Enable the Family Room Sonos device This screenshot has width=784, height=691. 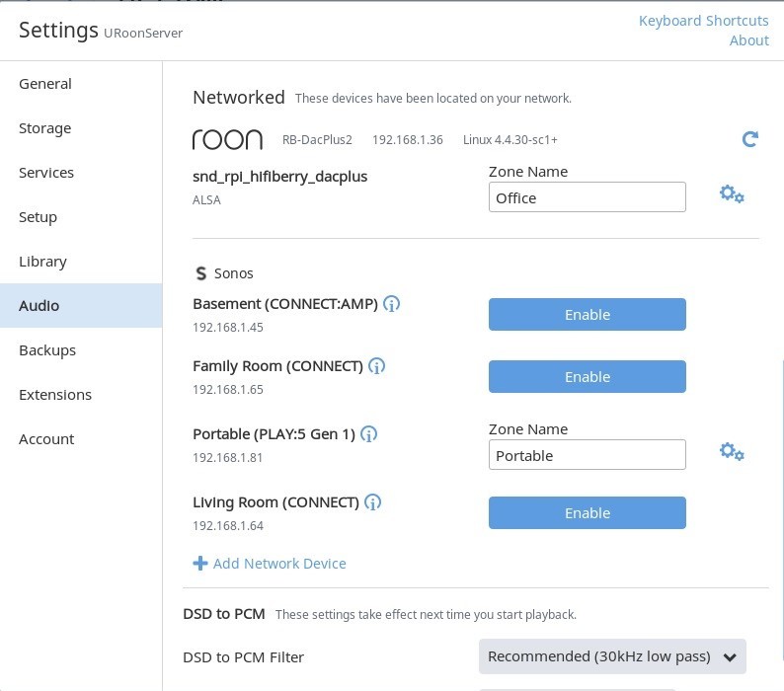(587, 376)
